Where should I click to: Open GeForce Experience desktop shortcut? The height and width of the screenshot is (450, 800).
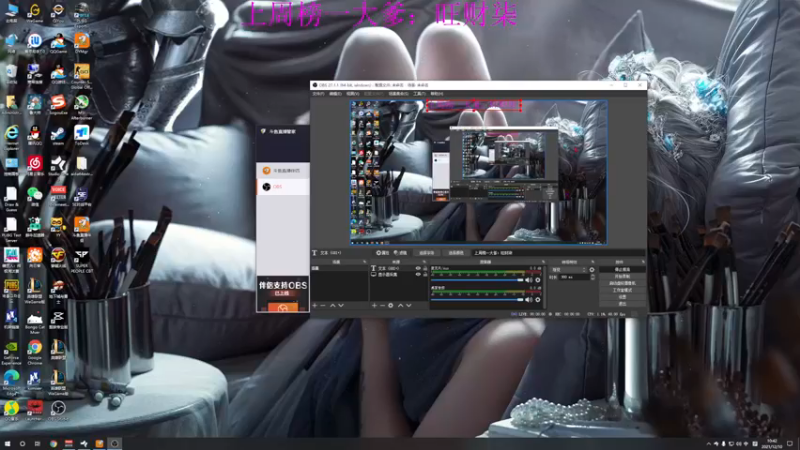pos(11,352)
